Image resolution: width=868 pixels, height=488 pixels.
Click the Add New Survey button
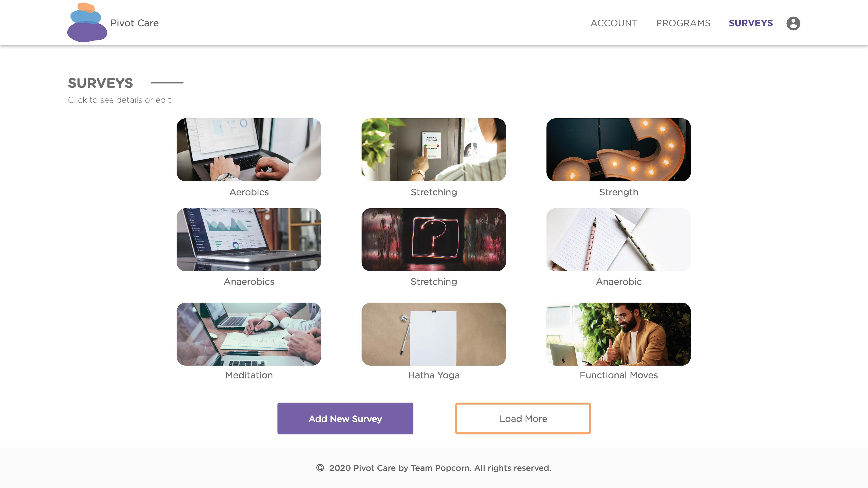(x=345, y=418)
